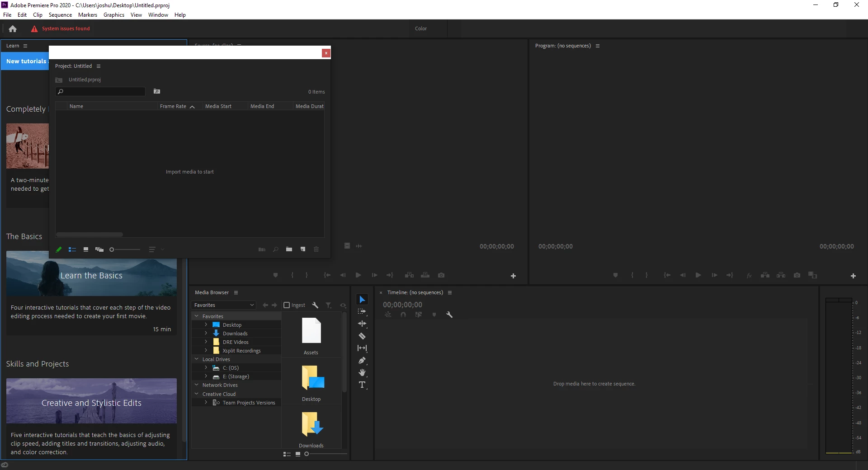Collapse the Creative Cloud section
This screenshot has height=470, width=868.
pos(197,394)
